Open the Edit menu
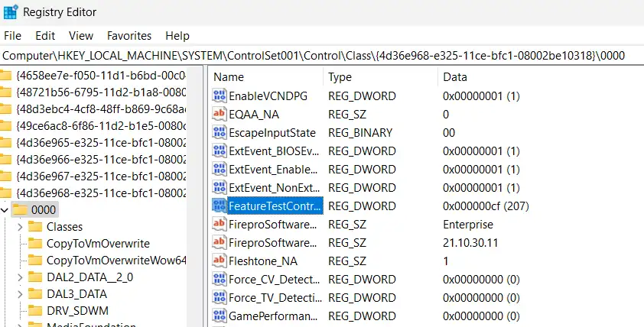Viewport: 644px width, 327px height. pos(45,36)
